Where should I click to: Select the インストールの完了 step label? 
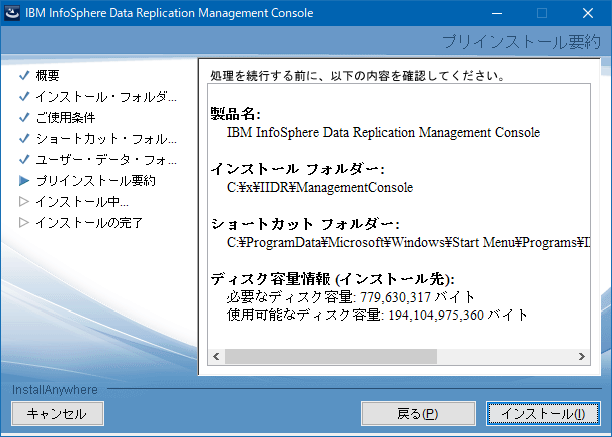click(89, 223)
